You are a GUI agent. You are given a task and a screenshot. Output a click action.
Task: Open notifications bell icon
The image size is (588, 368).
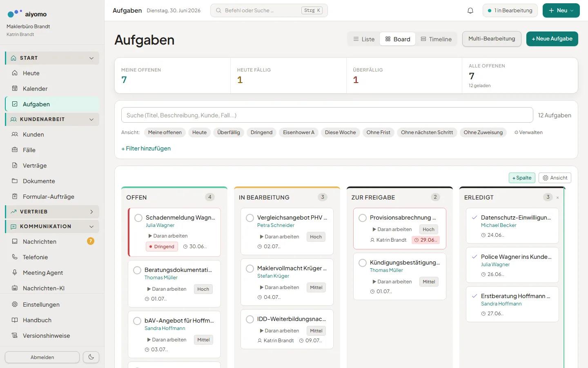(x=470, y=11)
